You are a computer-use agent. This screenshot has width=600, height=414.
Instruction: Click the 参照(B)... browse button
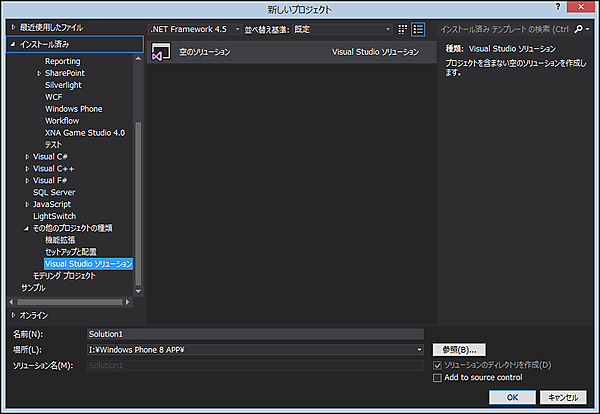tap(459, 350)
